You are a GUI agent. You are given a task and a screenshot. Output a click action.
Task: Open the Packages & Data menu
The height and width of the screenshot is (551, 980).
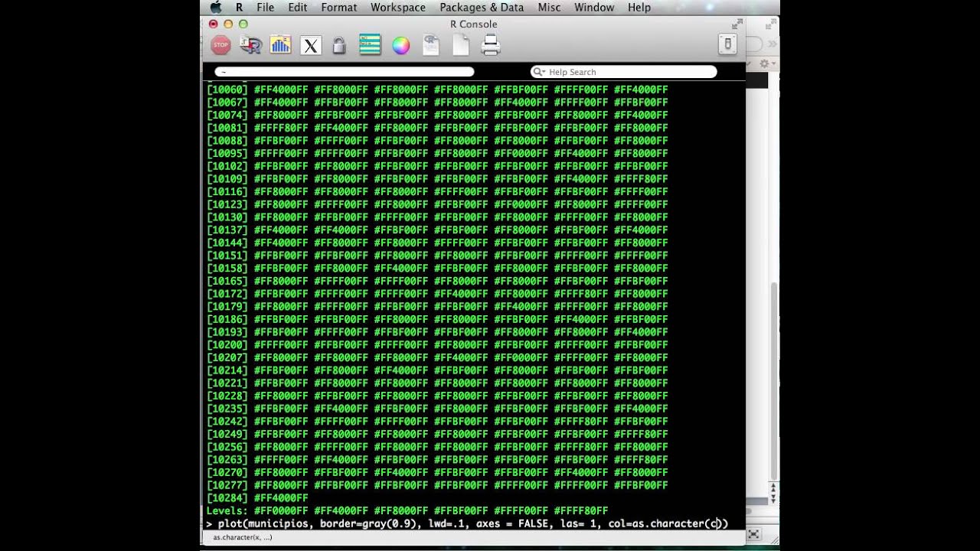point(482,7)
